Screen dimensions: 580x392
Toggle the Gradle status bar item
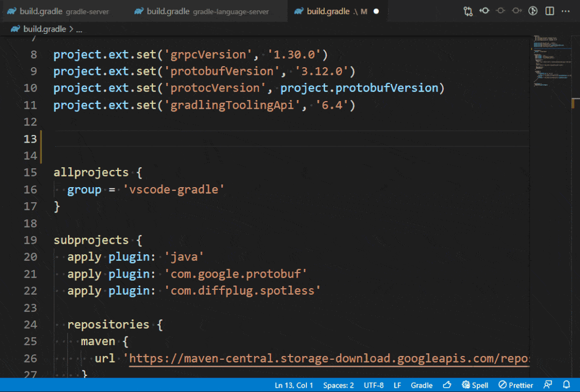(x=421, y=384)
